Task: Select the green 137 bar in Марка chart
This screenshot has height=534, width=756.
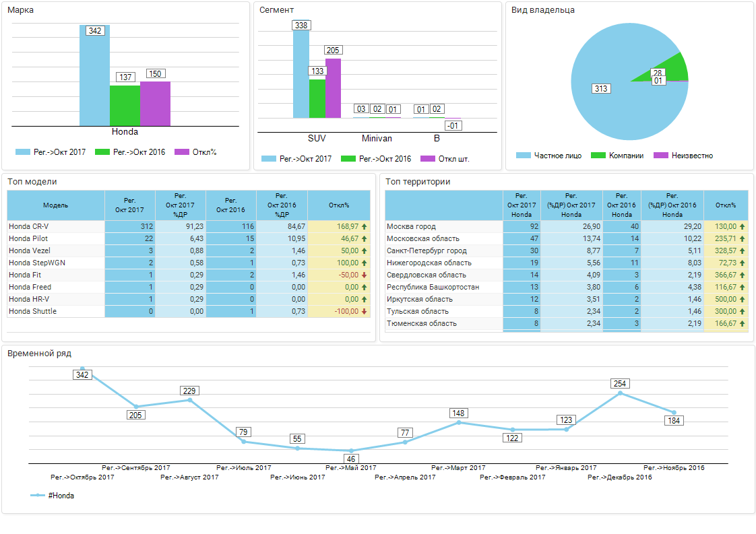Action: (x=125, y=106)
